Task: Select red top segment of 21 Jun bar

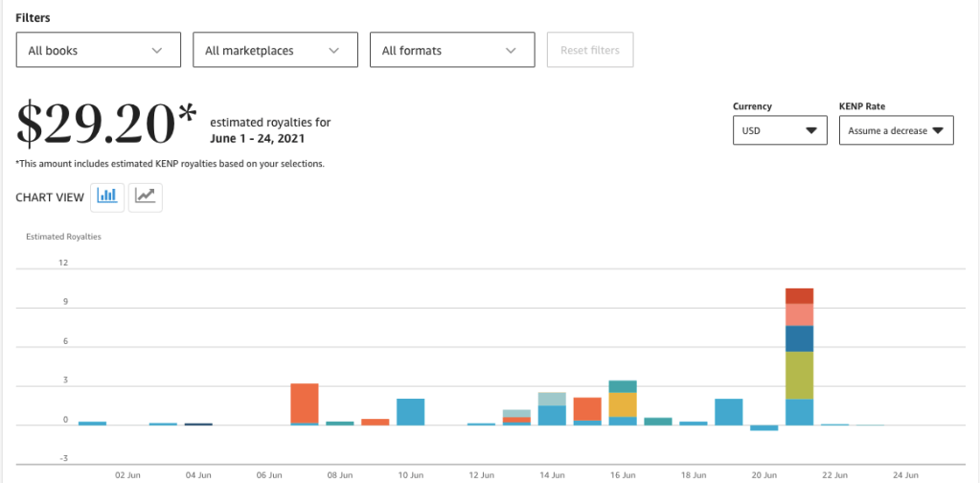Action: (799, 295)
